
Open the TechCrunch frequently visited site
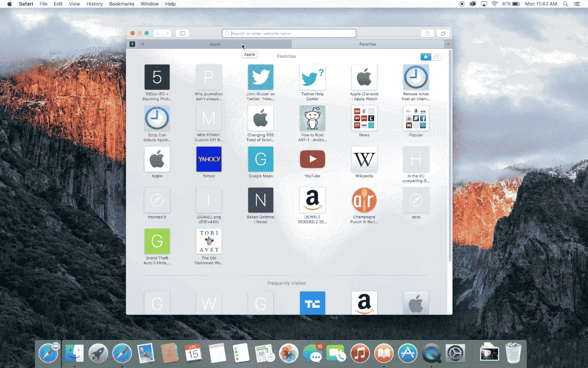pos(312,303)
